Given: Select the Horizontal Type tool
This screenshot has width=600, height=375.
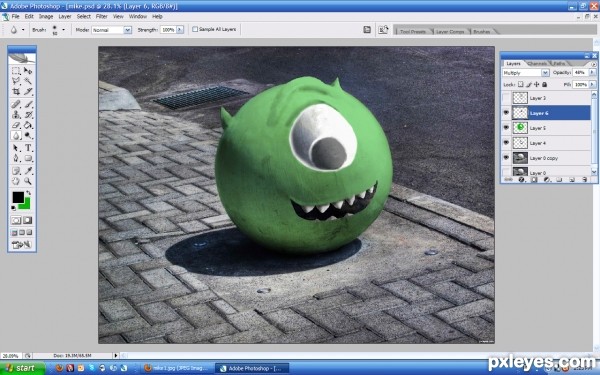Looking at the screenshot, I should coord(28,148).
